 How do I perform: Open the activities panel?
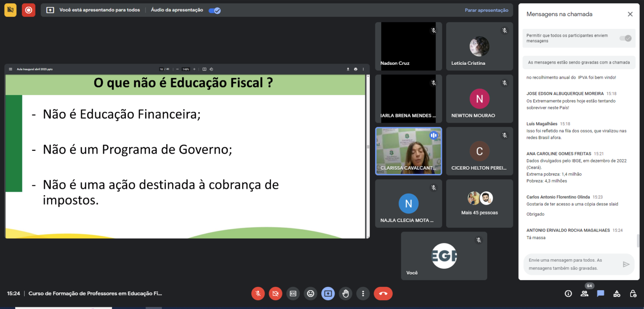[617, 294]
